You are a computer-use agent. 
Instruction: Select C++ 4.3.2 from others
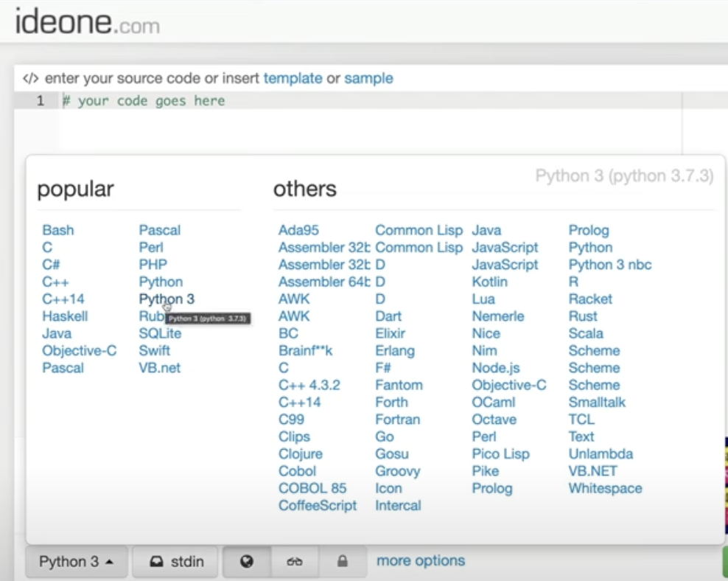click(309, 385)
